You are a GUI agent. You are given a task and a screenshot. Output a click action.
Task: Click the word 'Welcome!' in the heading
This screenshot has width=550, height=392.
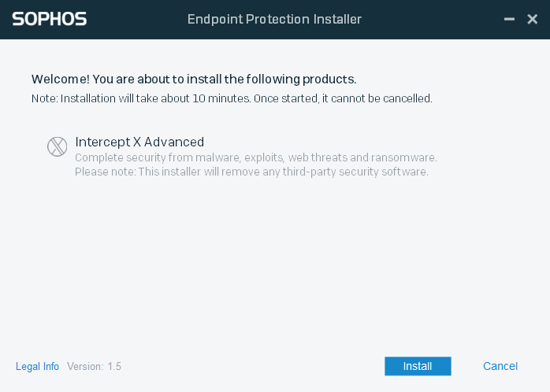click(x=61, y=80)
